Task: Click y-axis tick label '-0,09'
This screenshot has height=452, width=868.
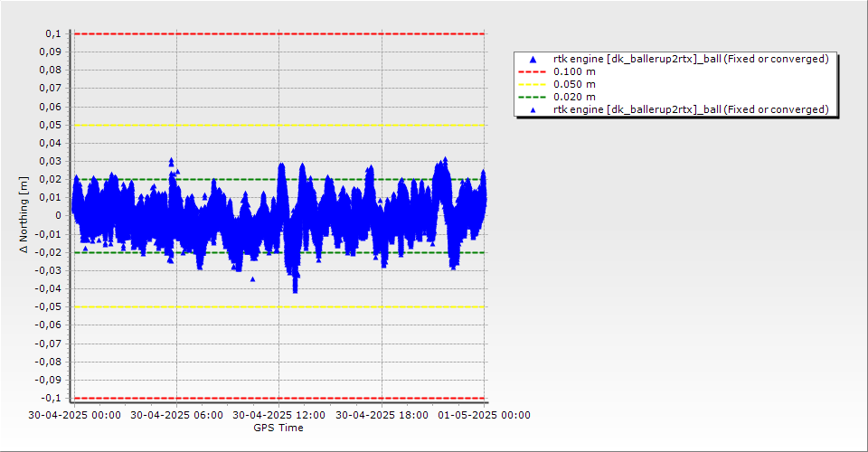Action: click(48, 380)
